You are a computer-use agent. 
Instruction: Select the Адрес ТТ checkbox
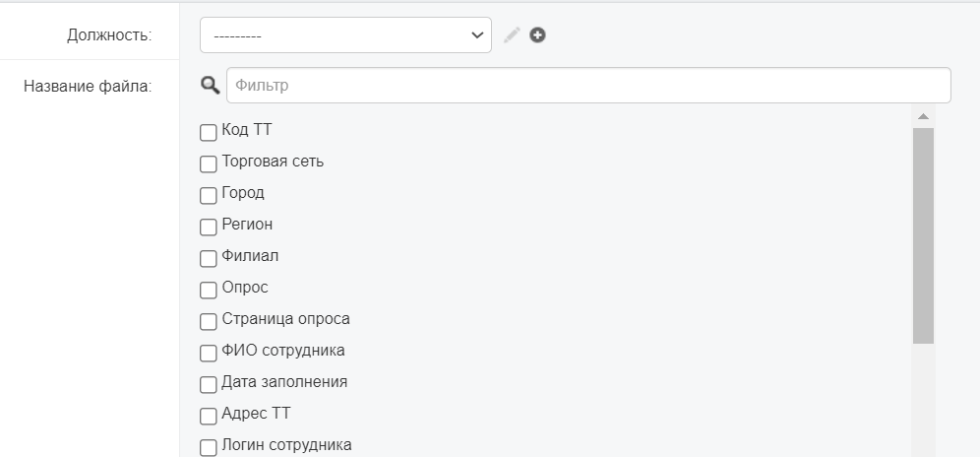tap(209, 417)
